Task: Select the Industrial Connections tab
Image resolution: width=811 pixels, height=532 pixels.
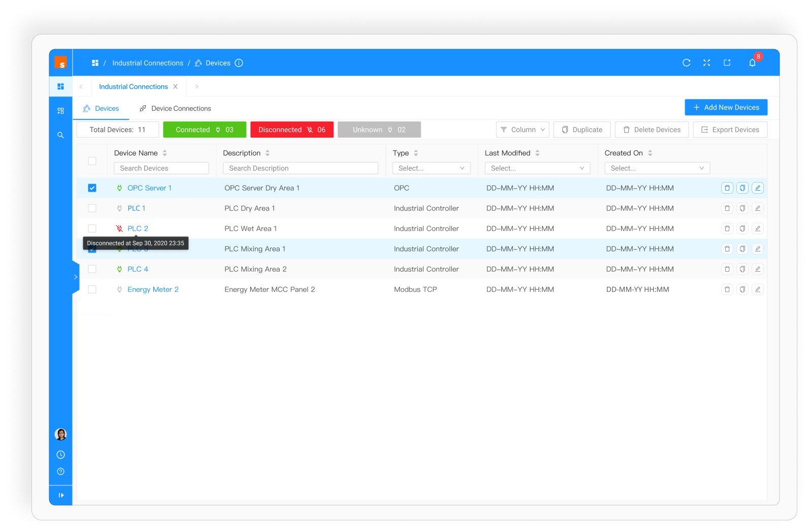Action: (133, 87)
